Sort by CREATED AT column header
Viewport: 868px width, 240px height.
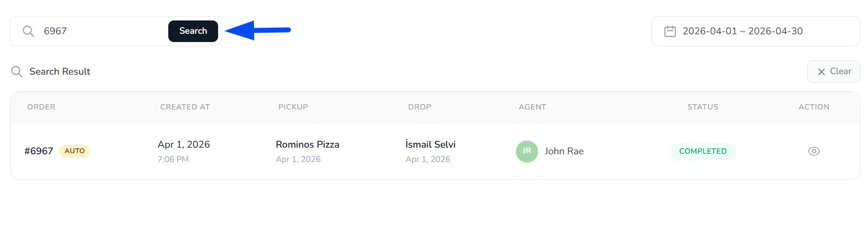(x=185, y=107)
